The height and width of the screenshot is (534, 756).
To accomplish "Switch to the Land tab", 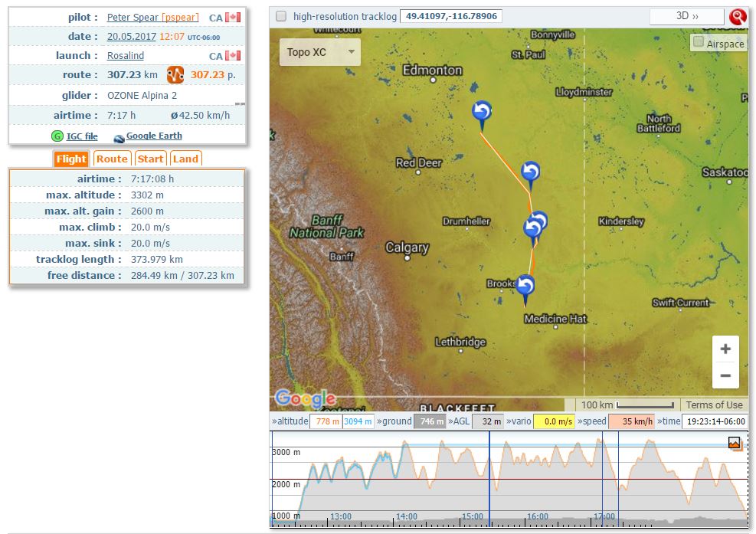I will (x=185, y=159).
